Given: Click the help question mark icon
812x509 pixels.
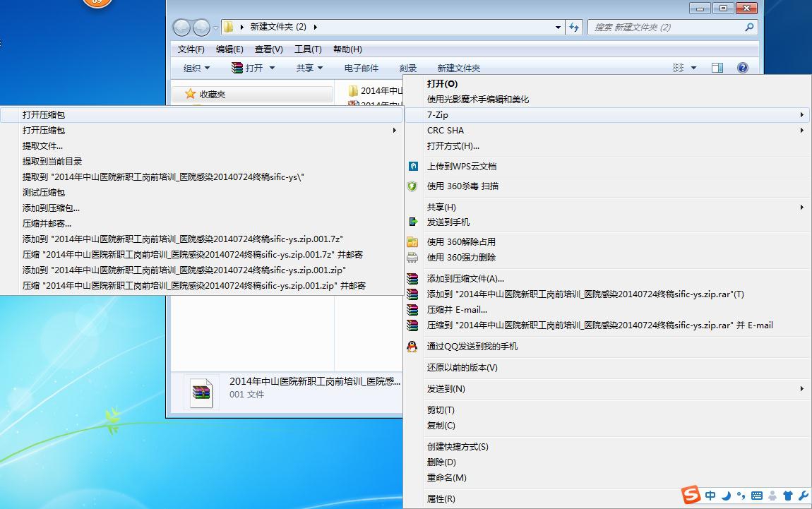Looking at the screenshot, I should click(x=742, y=68).
